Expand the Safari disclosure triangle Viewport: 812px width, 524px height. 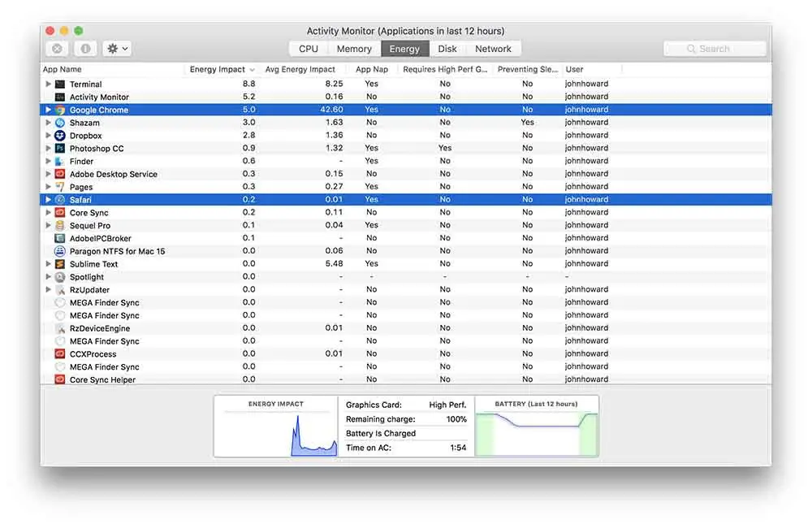pyautogui.click(x=48, y=200)
